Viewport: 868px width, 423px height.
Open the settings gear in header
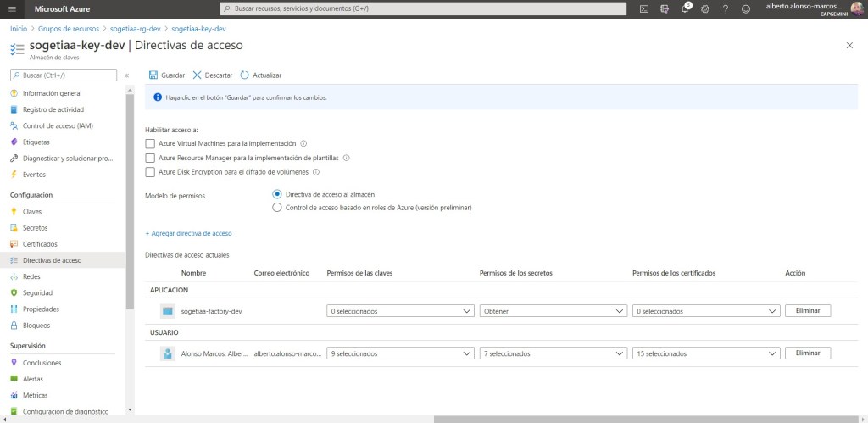coord(705,8)
